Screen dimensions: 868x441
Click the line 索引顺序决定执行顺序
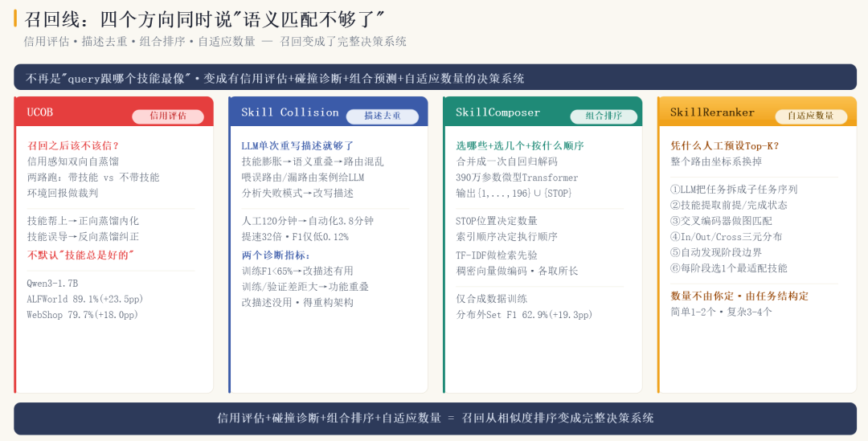coord(506,237)
